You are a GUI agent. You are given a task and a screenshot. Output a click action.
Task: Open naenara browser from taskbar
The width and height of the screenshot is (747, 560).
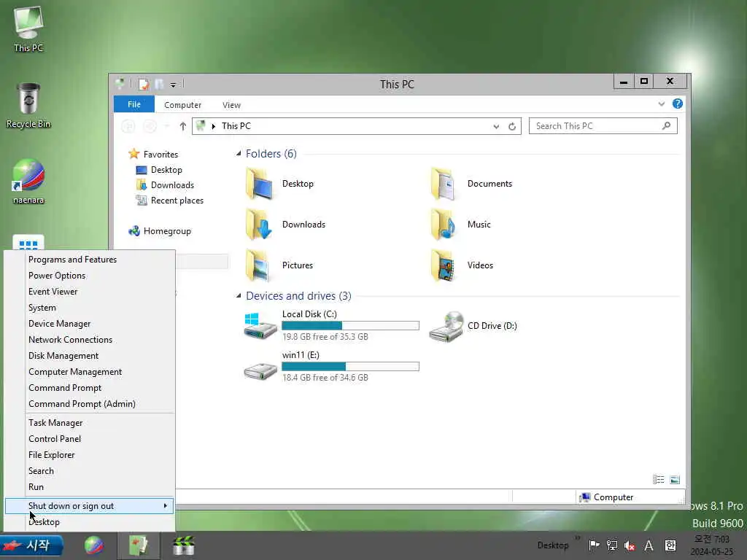(x=94, y=545)
